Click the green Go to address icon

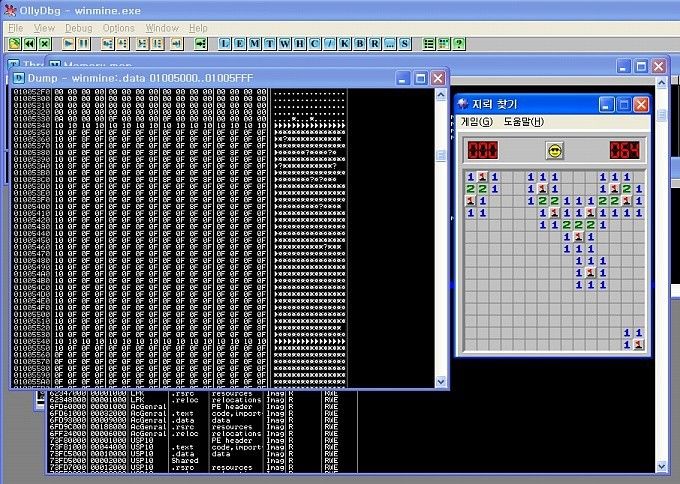[200, 43]
